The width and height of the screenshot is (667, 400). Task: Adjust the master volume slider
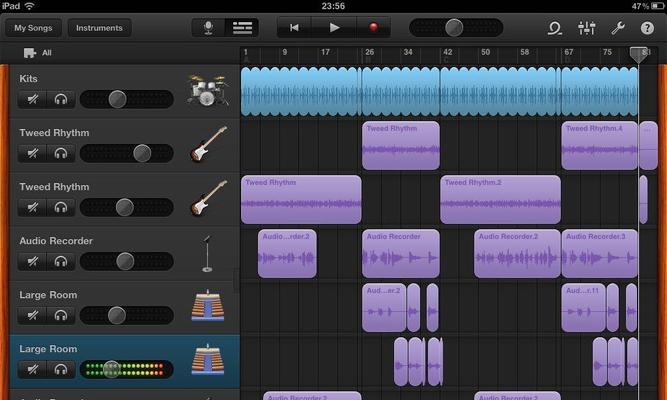click(x=454, y=28)
